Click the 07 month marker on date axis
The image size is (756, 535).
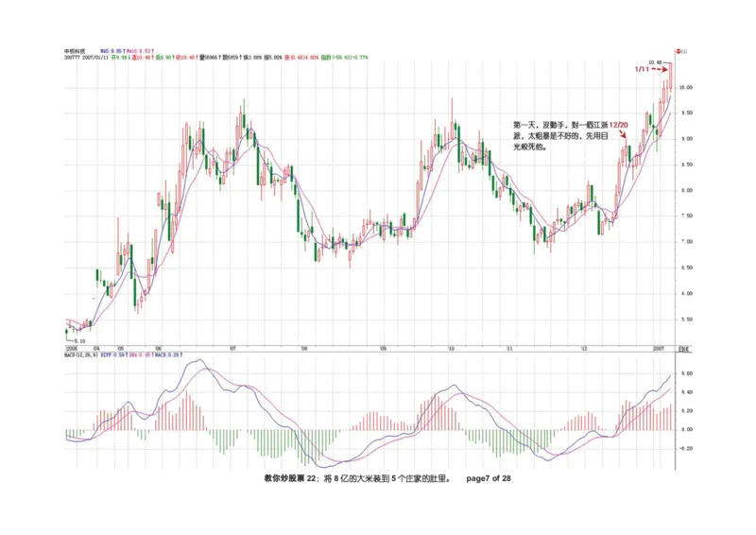[233, 349]
